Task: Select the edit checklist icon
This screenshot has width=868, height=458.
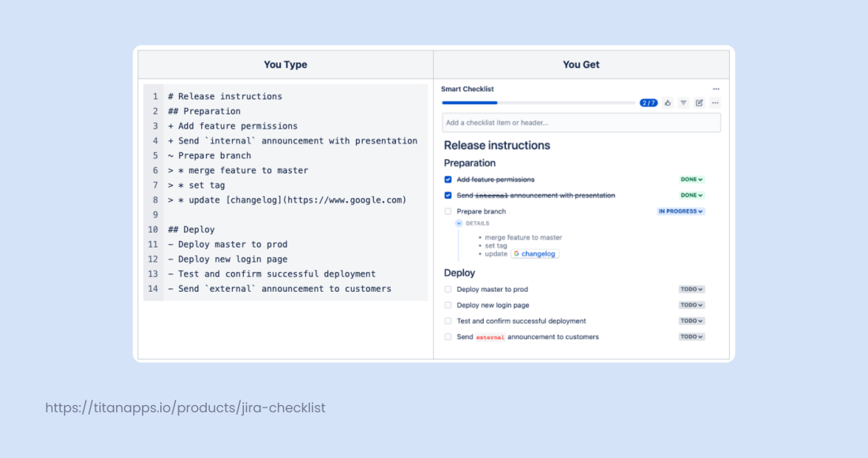Action: (x=699, y=102)
